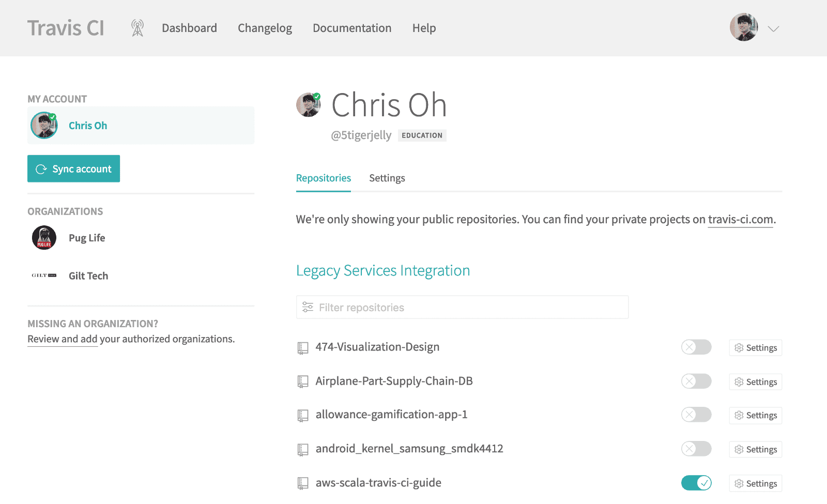Select the Gilt Tech organization logo

coord(44,276)
